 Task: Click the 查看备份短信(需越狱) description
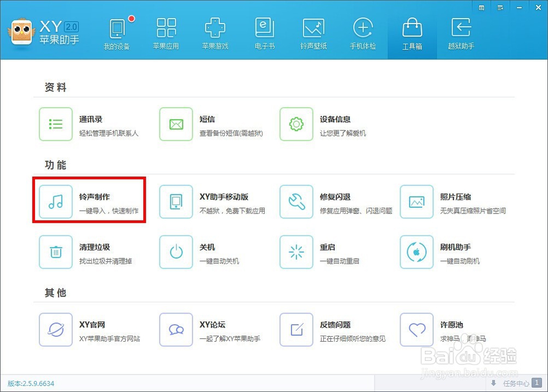(231, 133)
